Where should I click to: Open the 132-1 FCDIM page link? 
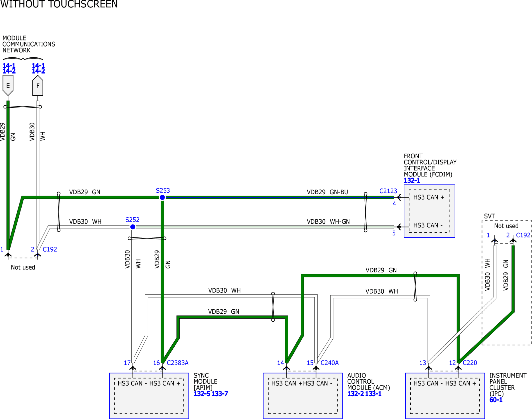(x=412, y=181)
